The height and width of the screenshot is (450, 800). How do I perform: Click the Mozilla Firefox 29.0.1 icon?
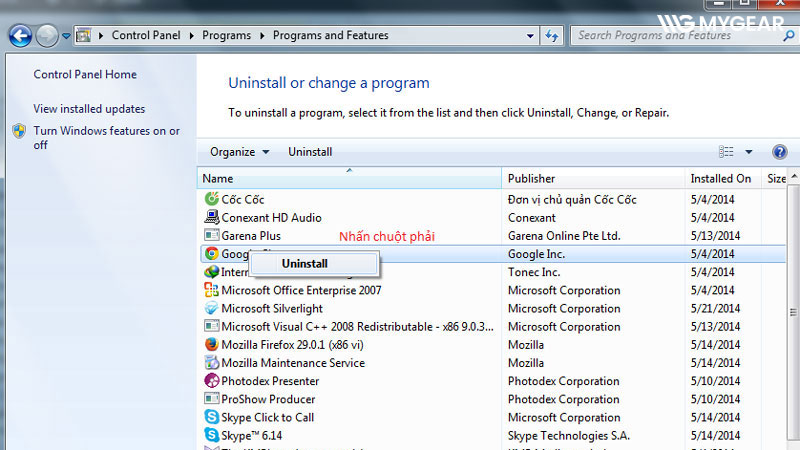pos(211,345)
